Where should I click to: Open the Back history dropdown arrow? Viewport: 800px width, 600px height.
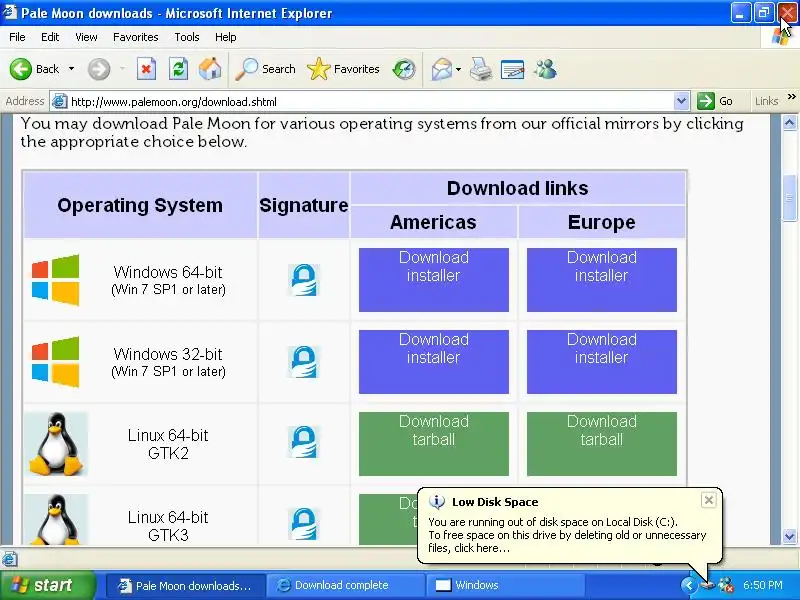(x=71, y=69)
